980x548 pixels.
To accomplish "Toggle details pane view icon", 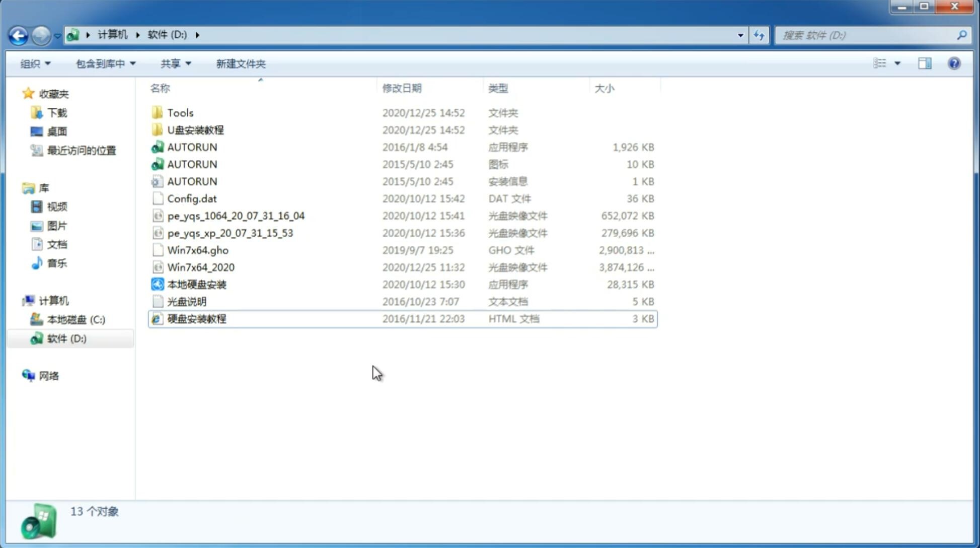I will pos(924,62).
